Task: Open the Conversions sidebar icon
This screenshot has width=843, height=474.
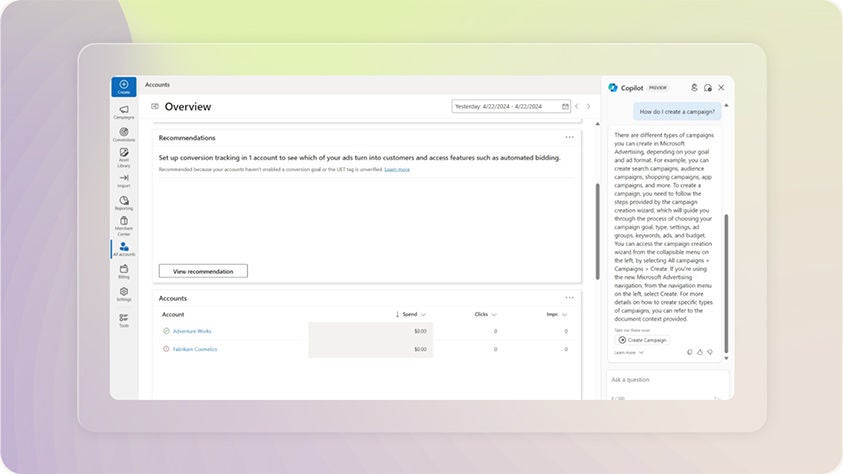Action: pos(123,134)
